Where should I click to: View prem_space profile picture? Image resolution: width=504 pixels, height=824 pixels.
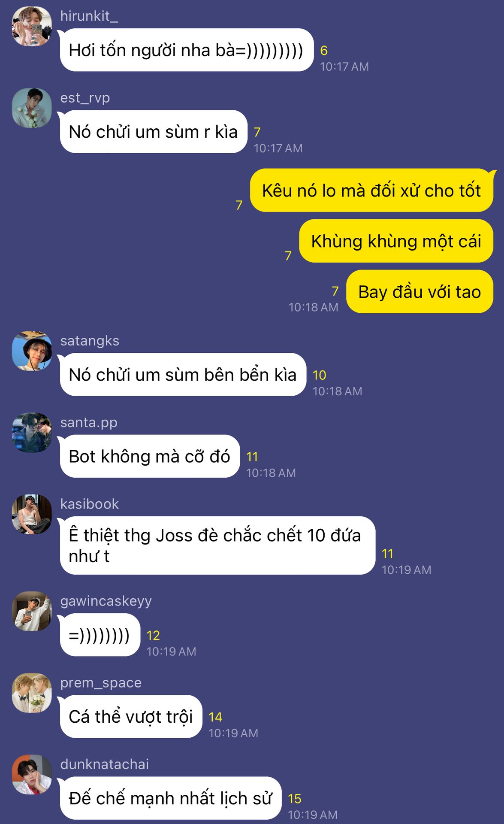coord(32,693)
